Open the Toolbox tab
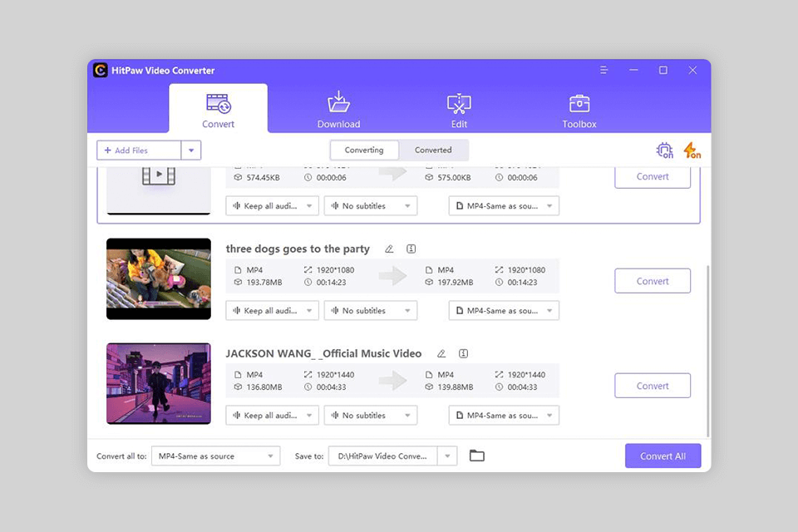 [579, 109]
